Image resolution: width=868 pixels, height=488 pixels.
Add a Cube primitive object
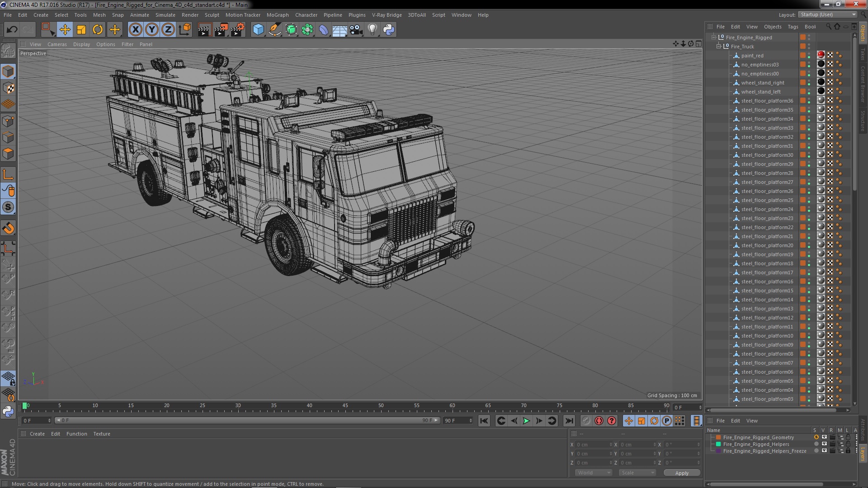[258, 30]
